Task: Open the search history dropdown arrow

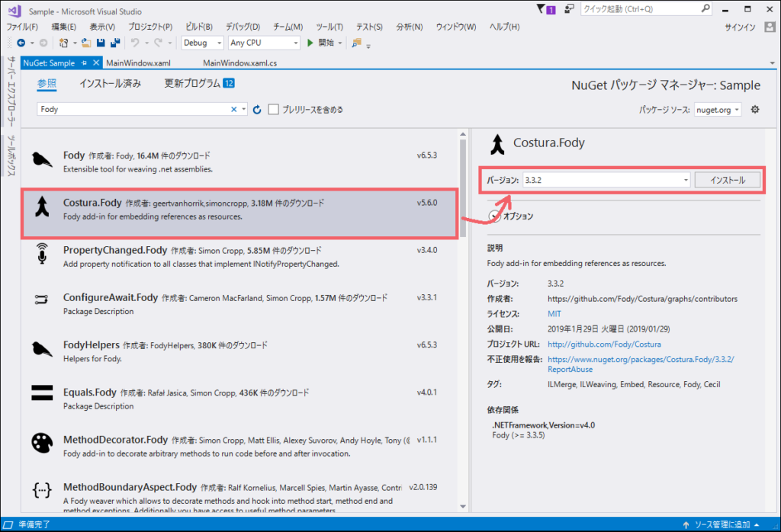Action: 243,110
